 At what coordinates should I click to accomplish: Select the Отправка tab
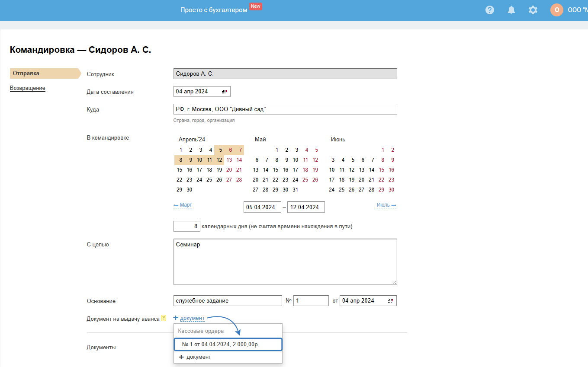coord(26,73)
